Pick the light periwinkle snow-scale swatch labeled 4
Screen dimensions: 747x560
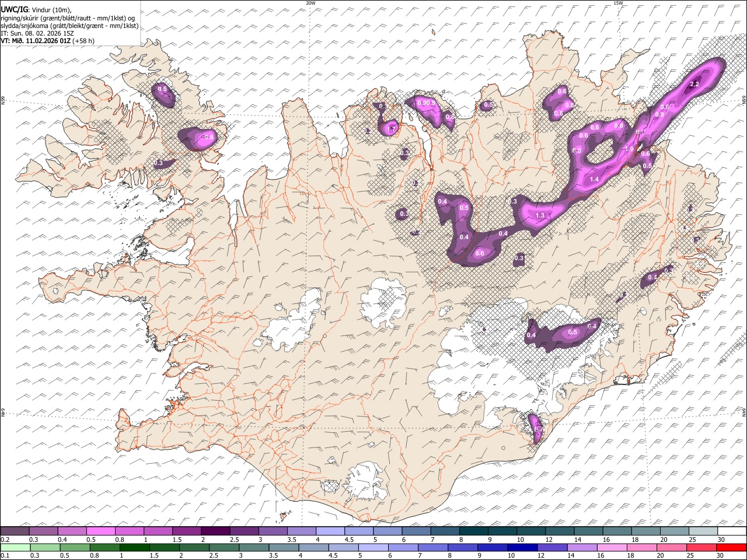[x=330, y=531]
